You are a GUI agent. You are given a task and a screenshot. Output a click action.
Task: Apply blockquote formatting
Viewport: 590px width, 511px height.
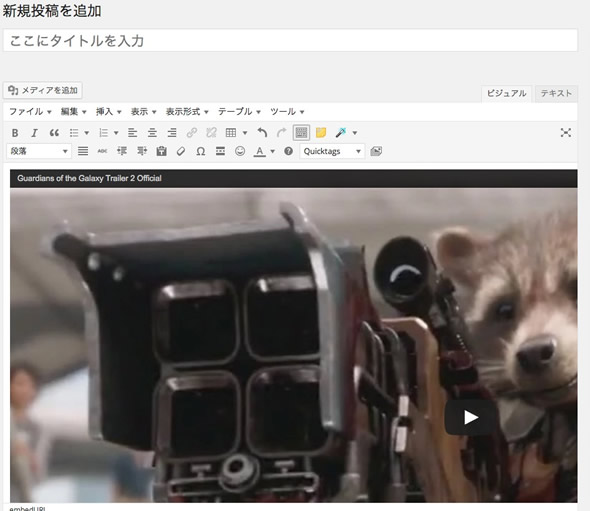(x=54, y=133)
